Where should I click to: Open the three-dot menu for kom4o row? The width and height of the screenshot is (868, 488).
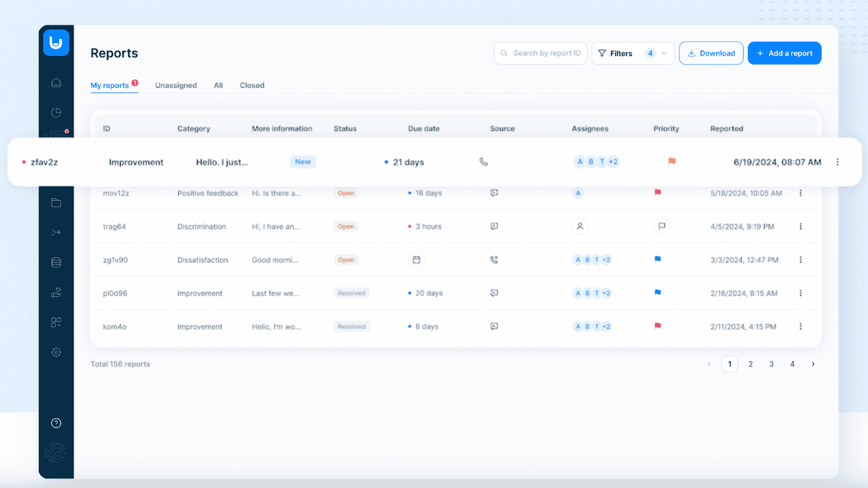click(801, 327)
